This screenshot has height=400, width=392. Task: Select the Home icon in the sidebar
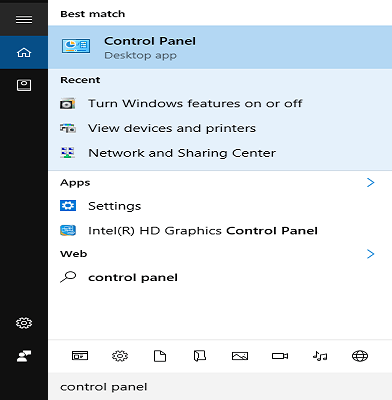click(24, 53)
